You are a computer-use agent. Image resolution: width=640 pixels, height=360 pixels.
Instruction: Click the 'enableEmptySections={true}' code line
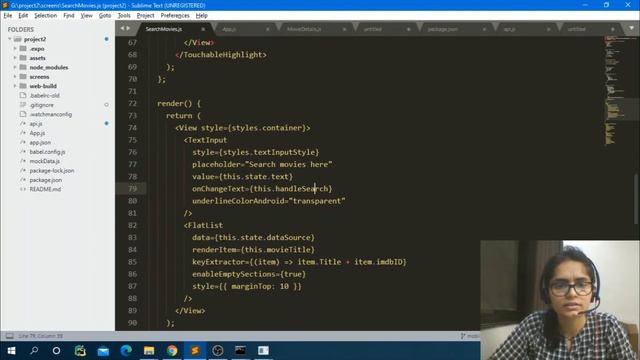pos(249,274)
